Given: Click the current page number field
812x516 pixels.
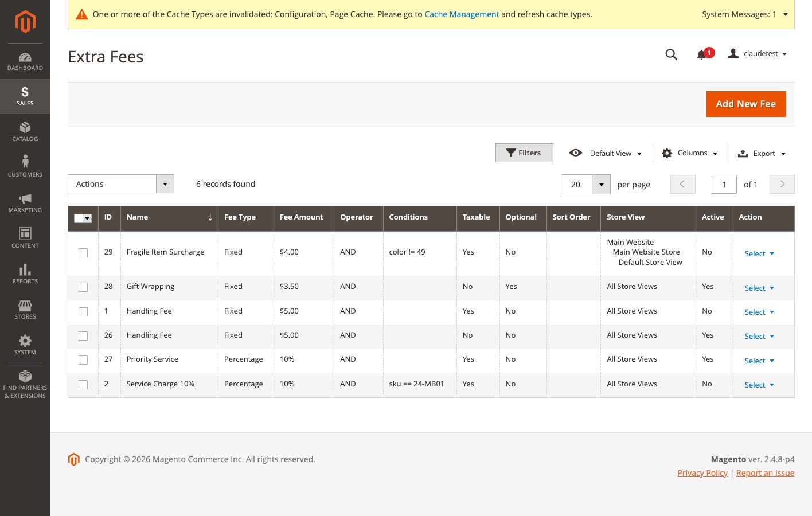Looking at the screenshot, I should coord(724,184).
